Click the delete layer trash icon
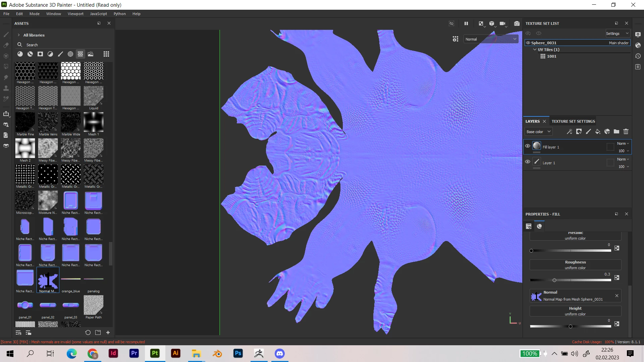 626,132
